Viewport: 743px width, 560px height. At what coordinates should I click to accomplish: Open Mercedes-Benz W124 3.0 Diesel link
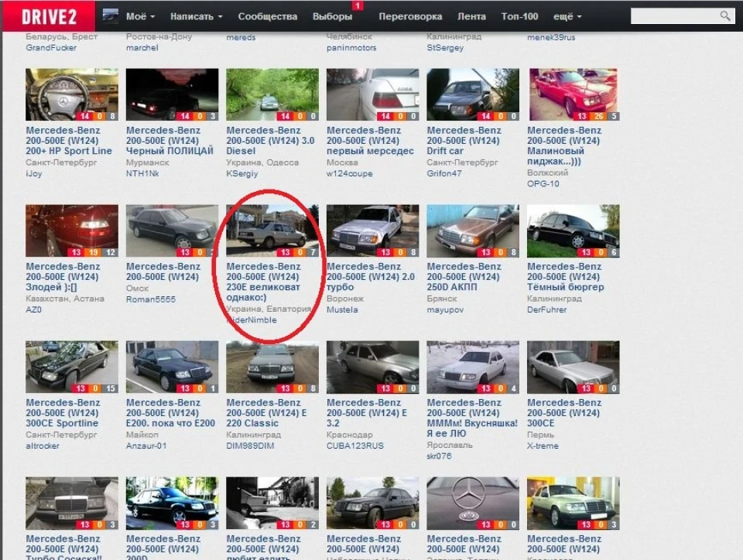[270, 141]
